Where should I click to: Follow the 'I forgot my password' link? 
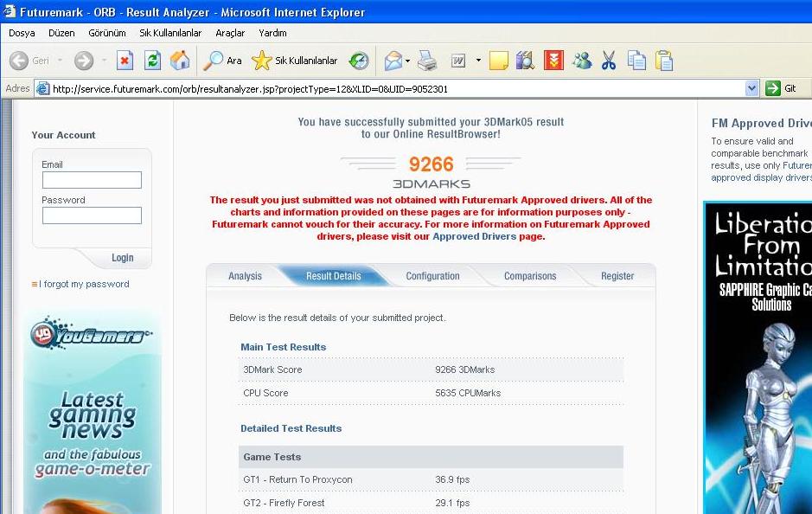[84, 284]
